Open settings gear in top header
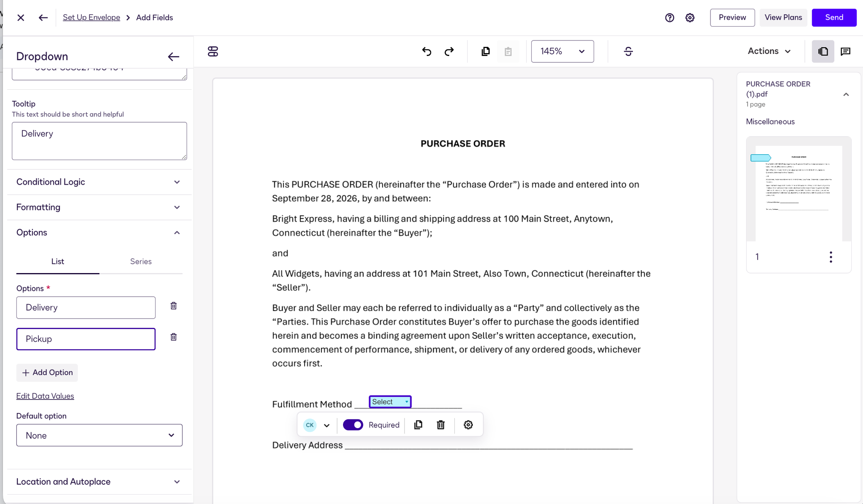 690,17
